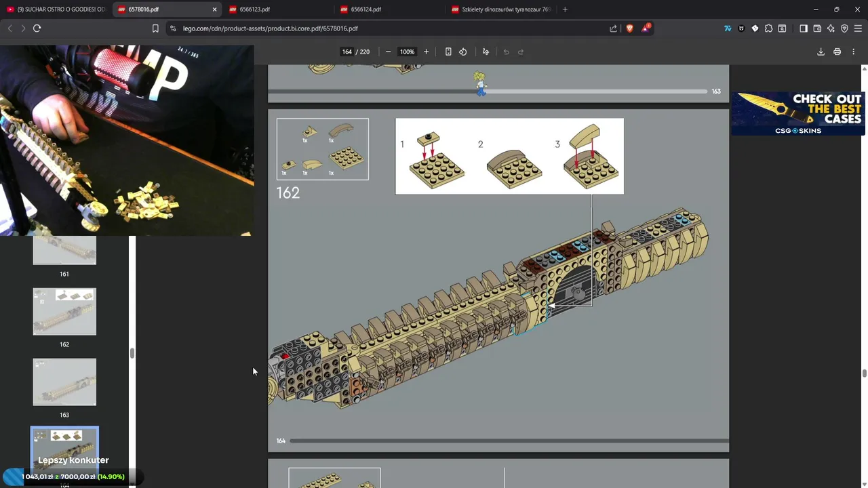The height and width of the screenshot is (488, 868).
Task: Print the PDF document
Action: (837, 52)
